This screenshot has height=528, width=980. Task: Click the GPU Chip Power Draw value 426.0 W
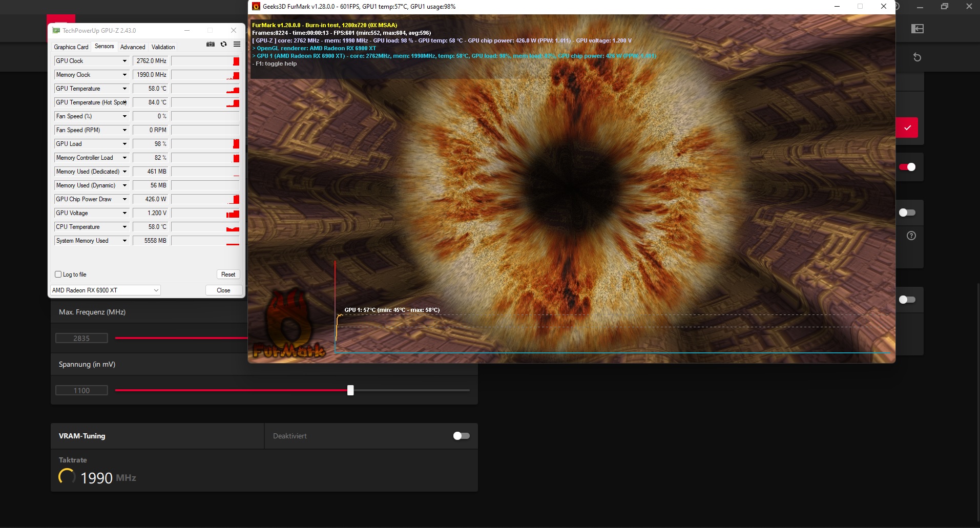151,199
